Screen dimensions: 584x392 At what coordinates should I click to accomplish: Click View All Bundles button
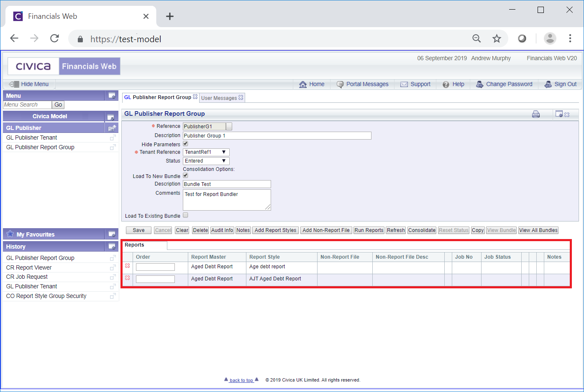[x=538, y=230]
